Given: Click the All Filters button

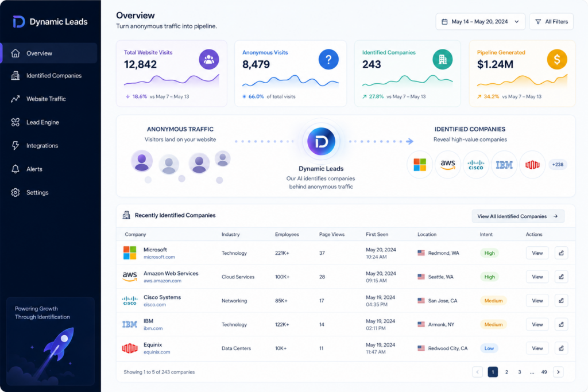Looking at the screenshot, I should click(x=551, y=22).
